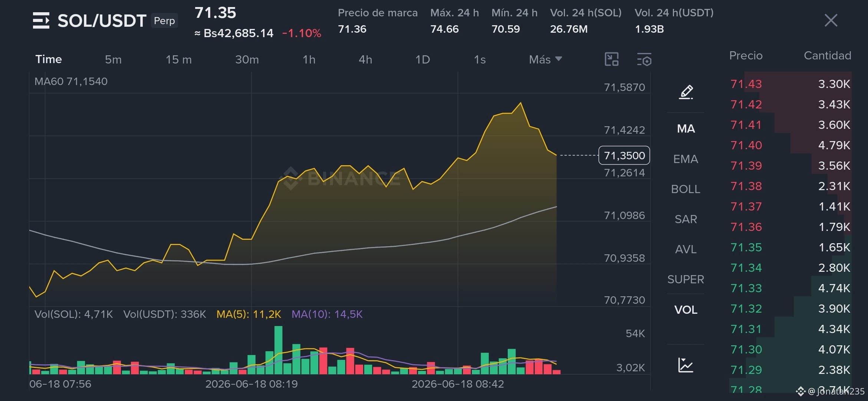Enable the SAR indicator
Viewport: 868px width, 401px height.
point(686,219)
